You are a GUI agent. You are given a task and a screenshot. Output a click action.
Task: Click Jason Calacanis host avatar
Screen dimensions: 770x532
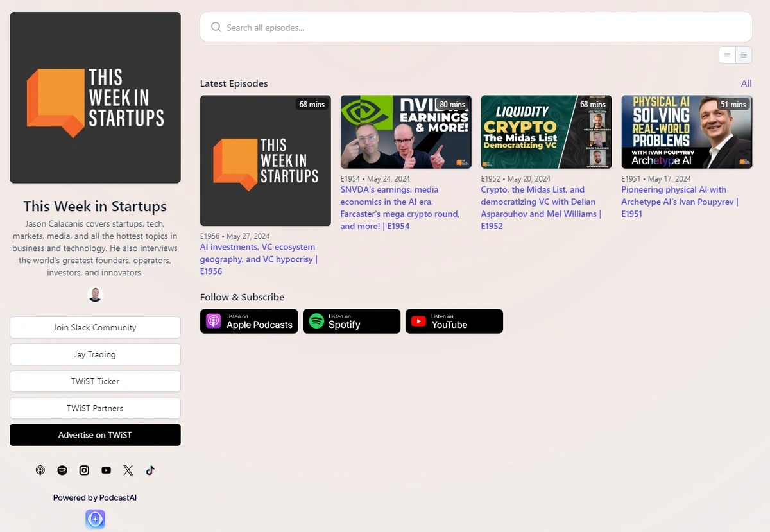pyautogui.click(x=95, y=295)
